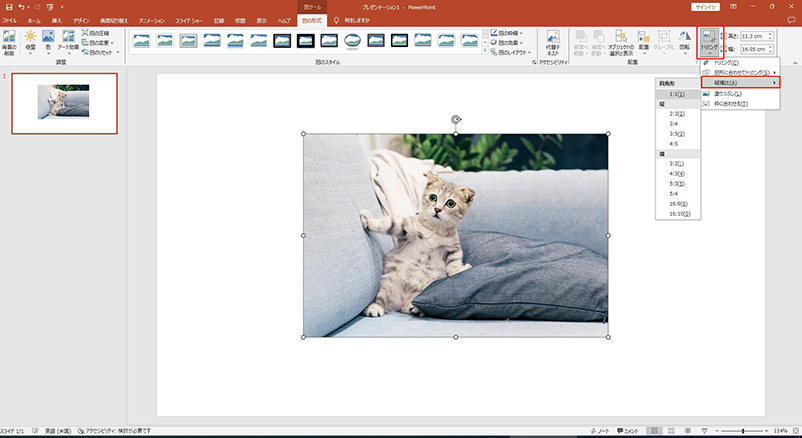Image resolution: width=802 pixels, height=438 pixels.
Task: Click the アート効果 (Artistic Effects) icon
Action: click(69, 42)
